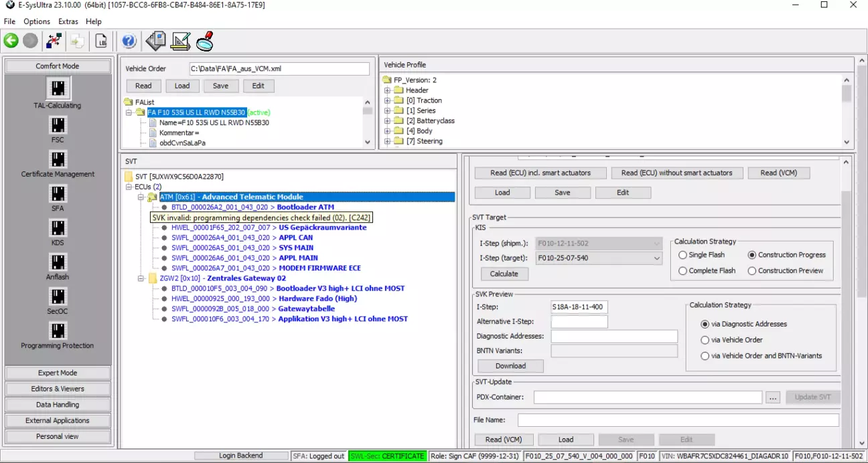Open the Extras menu
This screenshot has width=868, height=463.
tap(68, 21)
